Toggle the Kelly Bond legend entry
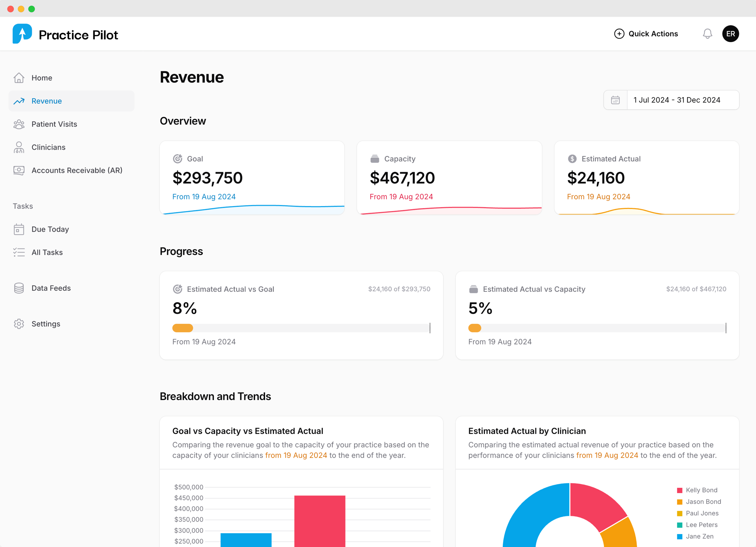Screen dimensions: 756x547 701,490
